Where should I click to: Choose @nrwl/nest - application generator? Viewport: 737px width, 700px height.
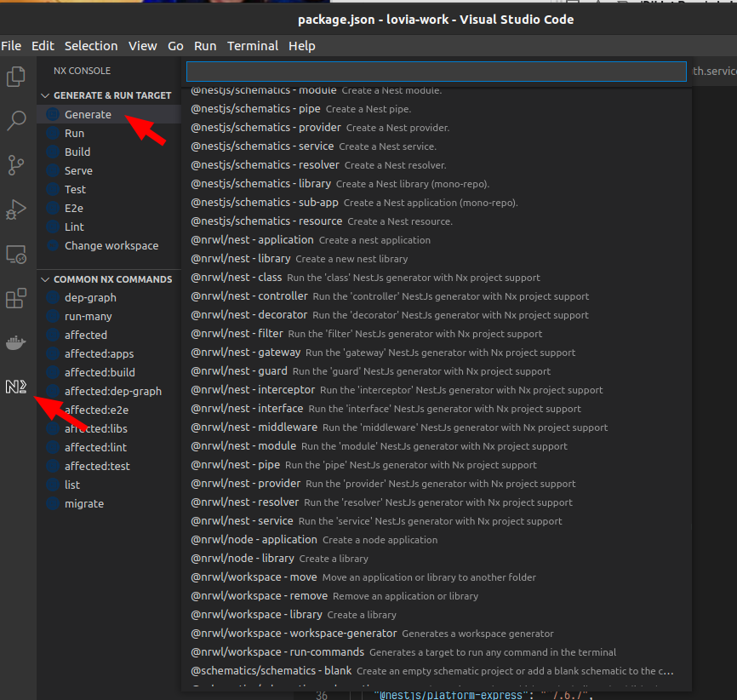437,240
